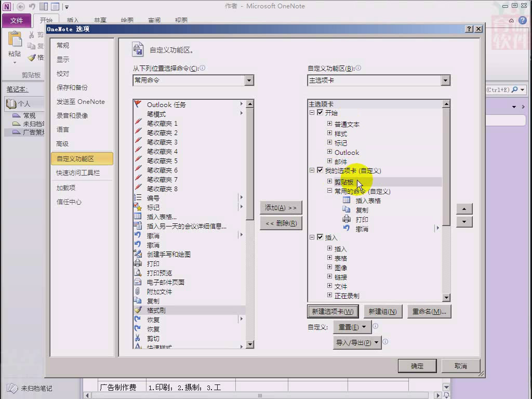Select the 笔收藏夹 4 pen icon

pyautogui.click(x=138, y=151)
